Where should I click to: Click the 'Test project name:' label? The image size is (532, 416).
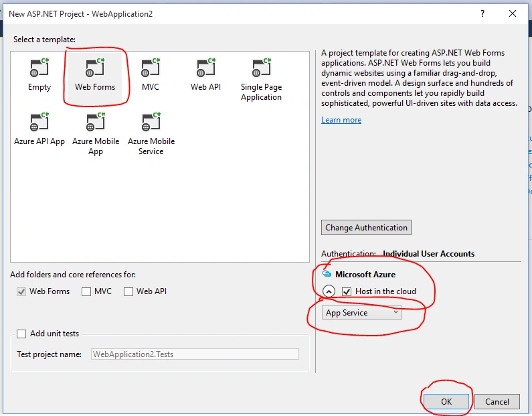coord(50,354)
